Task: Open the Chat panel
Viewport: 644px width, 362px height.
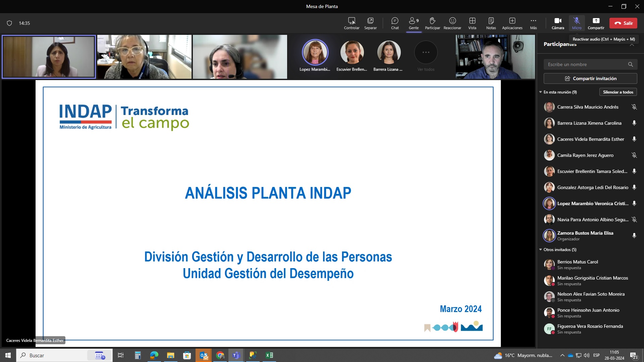Action: click(395, 23)
